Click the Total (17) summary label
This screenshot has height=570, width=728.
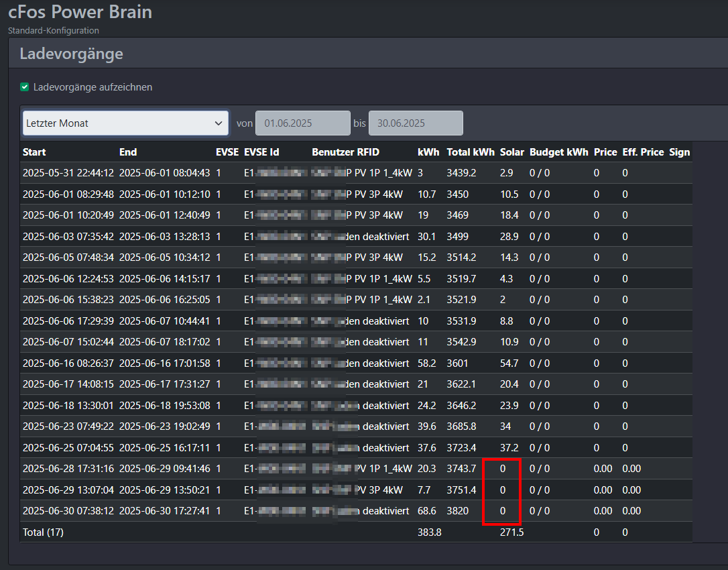pyautogui.click(x=43, y=532)
